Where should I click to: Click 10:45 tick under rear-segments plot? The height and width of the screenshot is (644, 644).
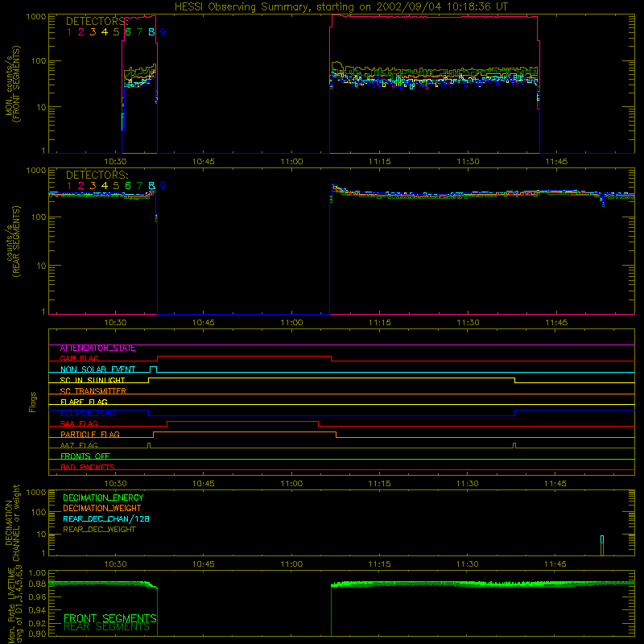coord(204,323)
